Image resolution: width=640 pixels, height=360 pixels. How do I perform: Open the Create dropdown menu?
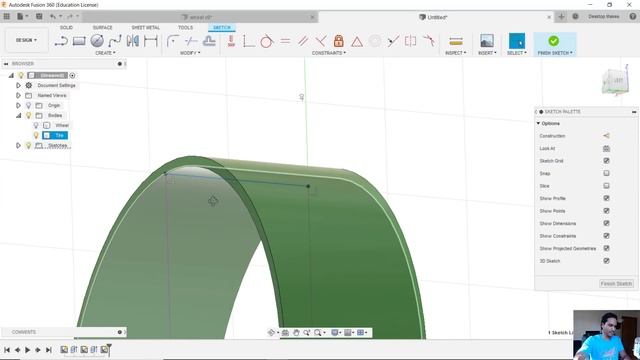pyautogui.click(x=105, y=53)
